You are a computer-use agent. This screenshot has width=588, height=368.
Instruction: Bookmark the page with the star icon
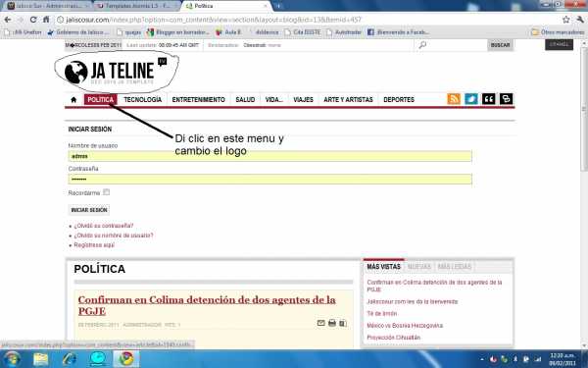click(x=565, y=20)
